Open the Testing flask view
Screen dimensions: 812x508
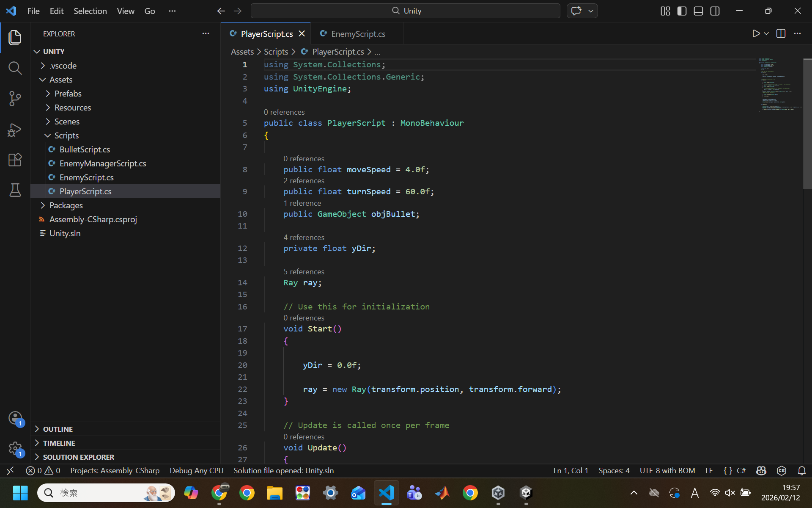coord(15,190)
